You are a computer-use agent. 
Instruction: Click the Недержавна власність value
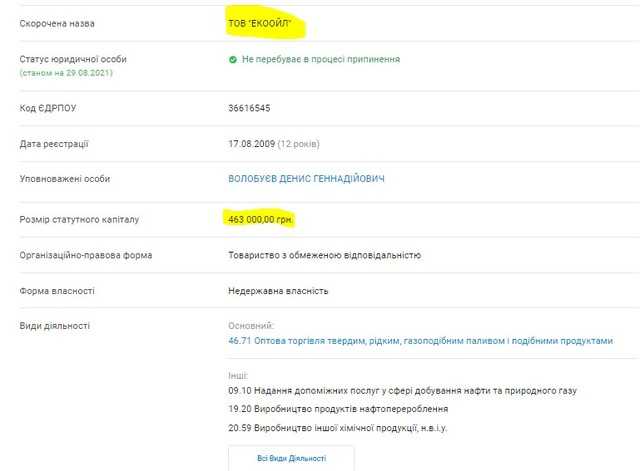pos(278,291)
